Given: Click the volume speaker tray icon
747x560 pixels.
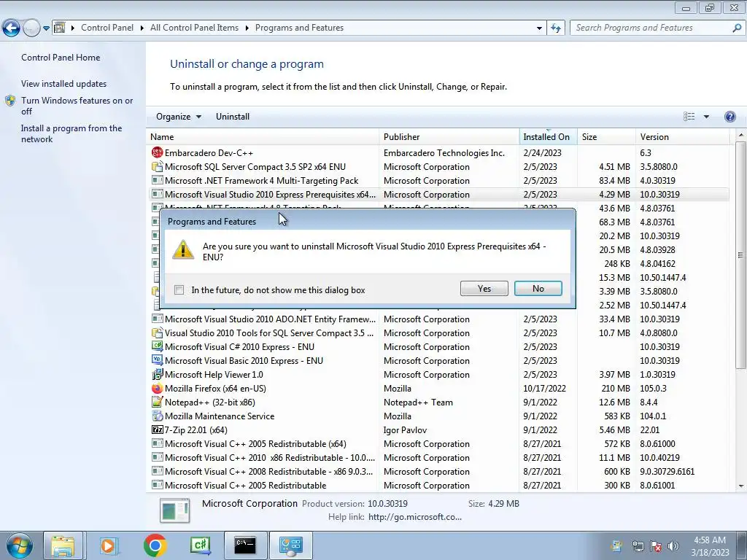Looking at the screenshot, I should click(673, 546).
